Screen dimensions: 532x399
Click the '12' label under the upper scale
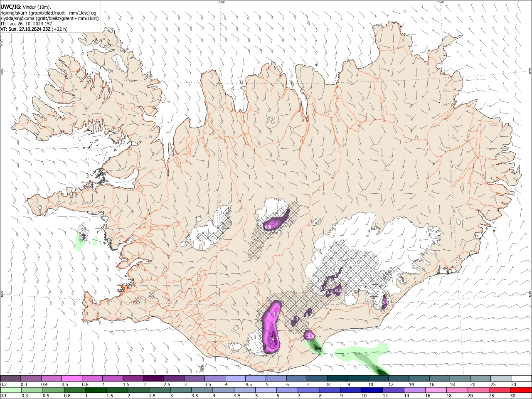pos(391,384)
